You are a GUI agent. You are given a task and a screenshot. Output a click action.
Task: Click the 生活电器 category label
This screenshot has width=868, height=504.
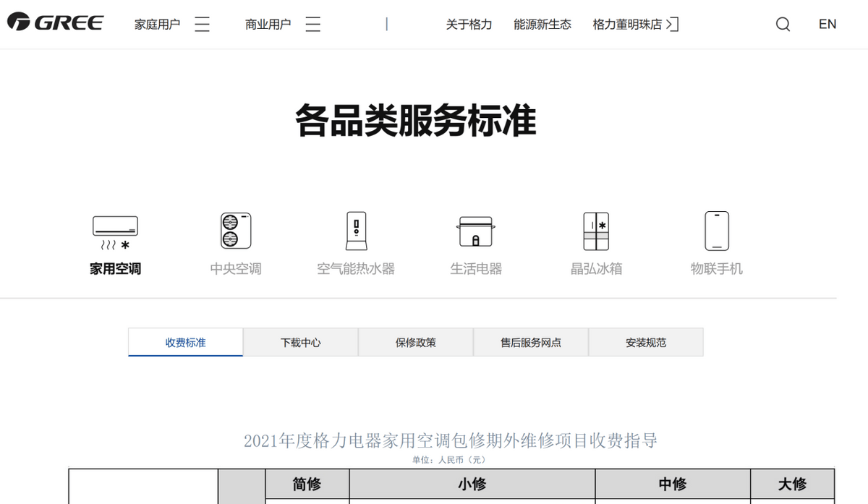476,269
